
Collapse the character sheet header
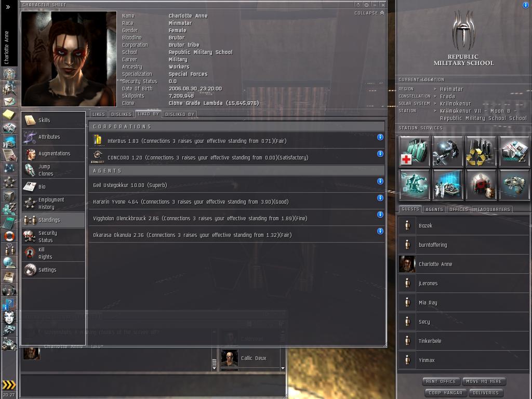point(369,13)
